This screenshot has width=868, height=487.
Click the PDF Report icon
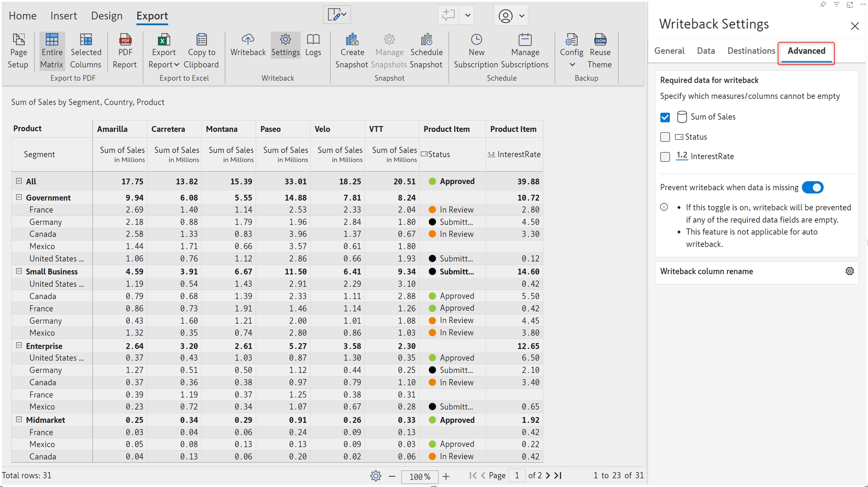(x=125, y=40)
